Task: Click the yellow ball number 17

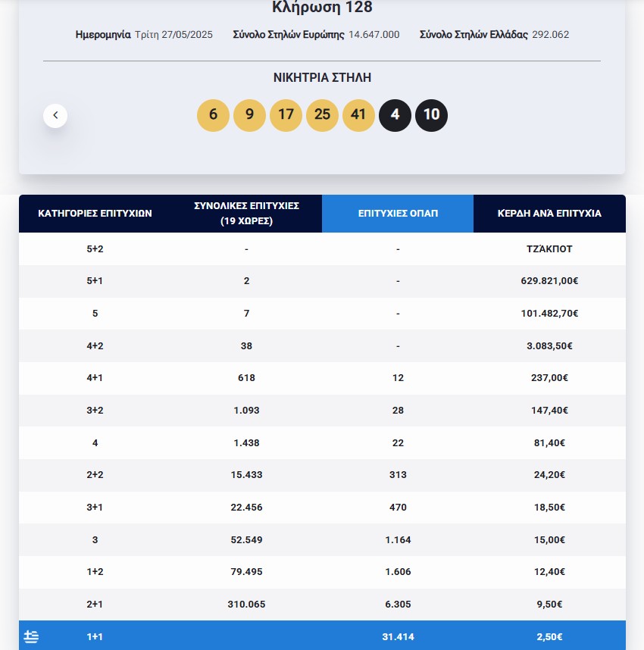Action: 286,115
